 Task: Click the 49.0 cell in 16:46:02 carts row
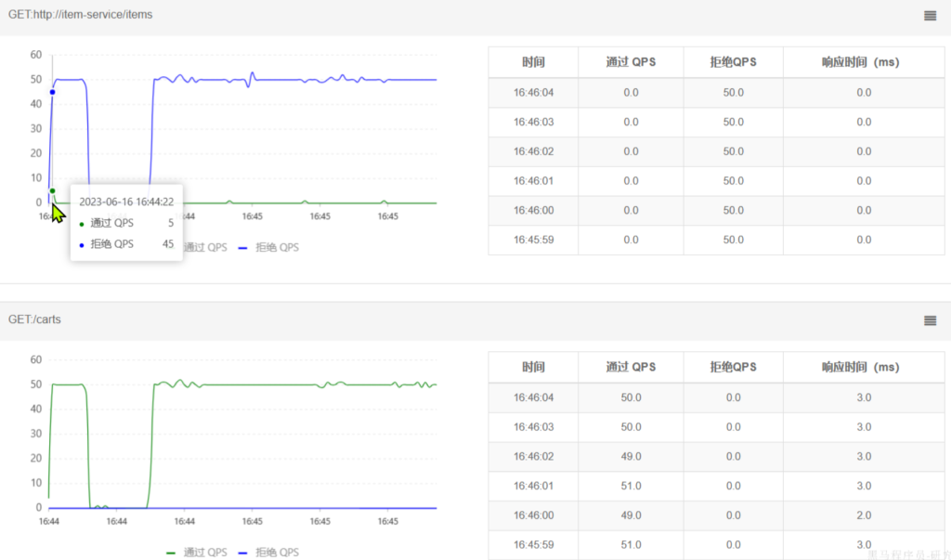coord(631,457)
